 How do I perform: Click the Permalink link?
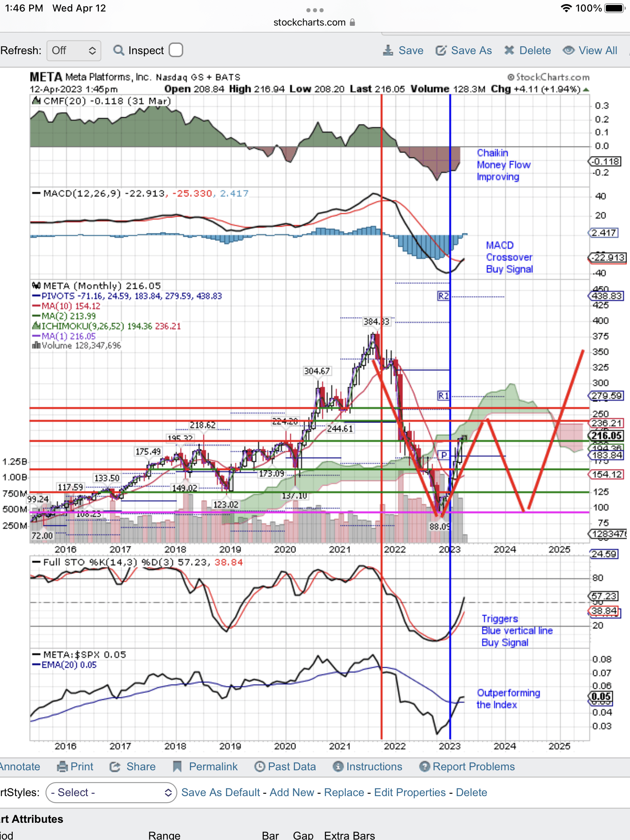click(213, 767)
